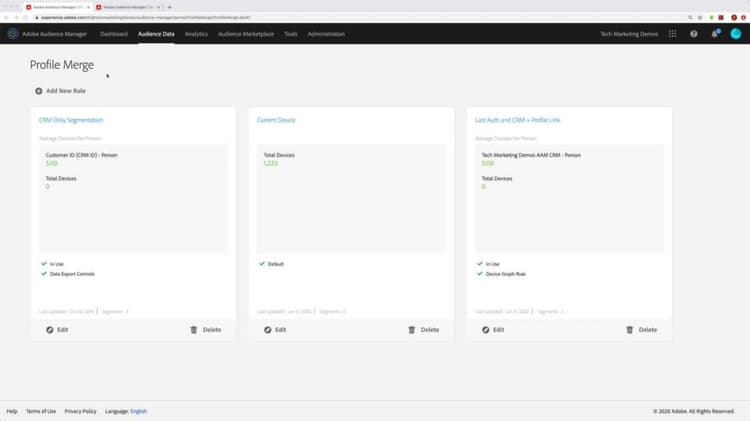Click the Add New Rule plus icon
Screen dimensions: 750x421
tap(39, 91)
